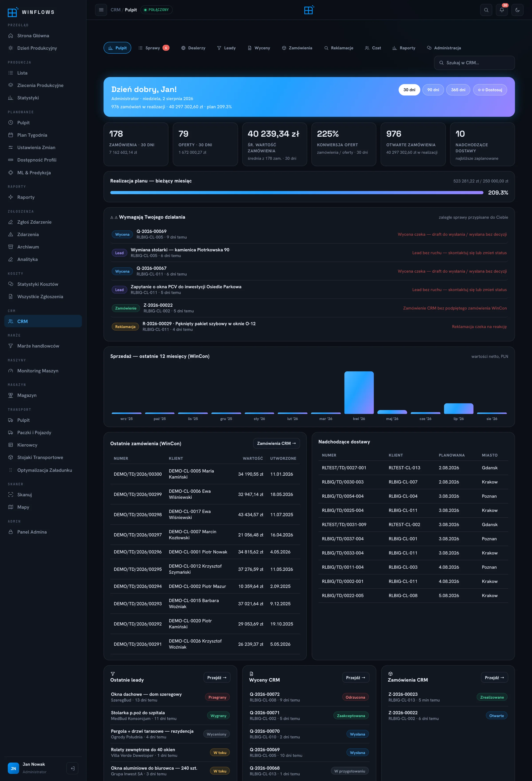This screenshot has height=781, width=532.
Task: Click the scan frame icon for Skanuj
Action: (x=11, y=495)
